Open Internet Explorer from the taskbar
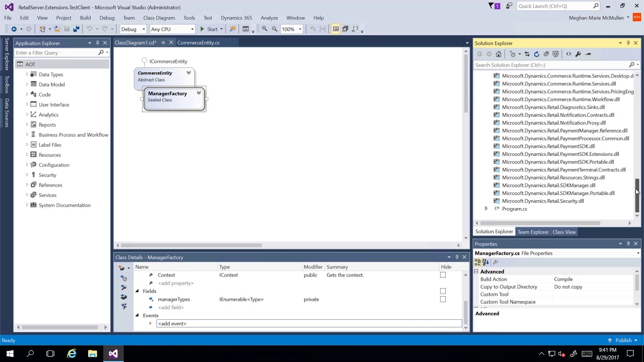This screenshot has width=644, height=362. tap(72, 354)
